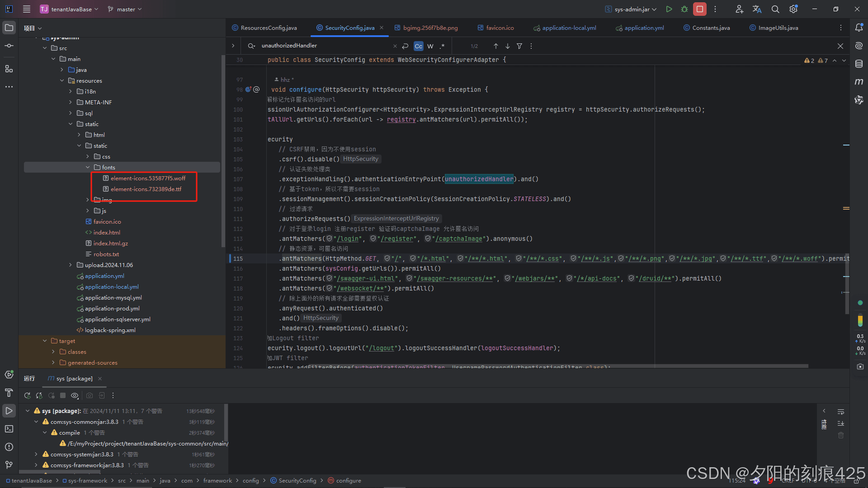Open the Maven tool window icon
This screenshot has width=868, height=488.
tap(859, 82)
